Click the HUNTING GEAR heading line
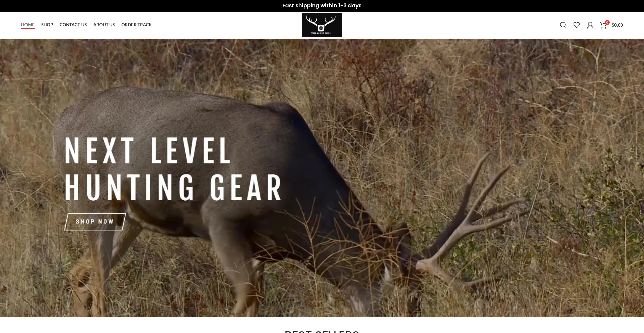The width and height of the screenshot is (644, 333). click(x=173, y=187)
